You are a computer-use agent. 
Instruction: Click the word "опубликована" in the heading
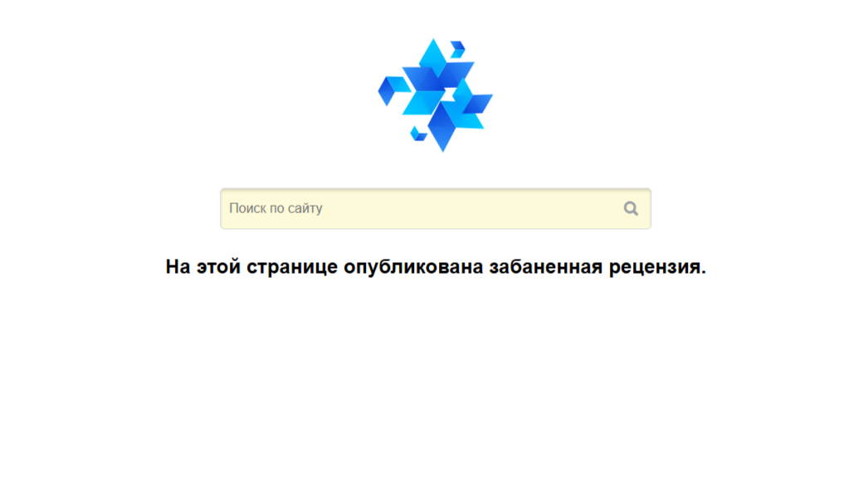click(413, 267)
